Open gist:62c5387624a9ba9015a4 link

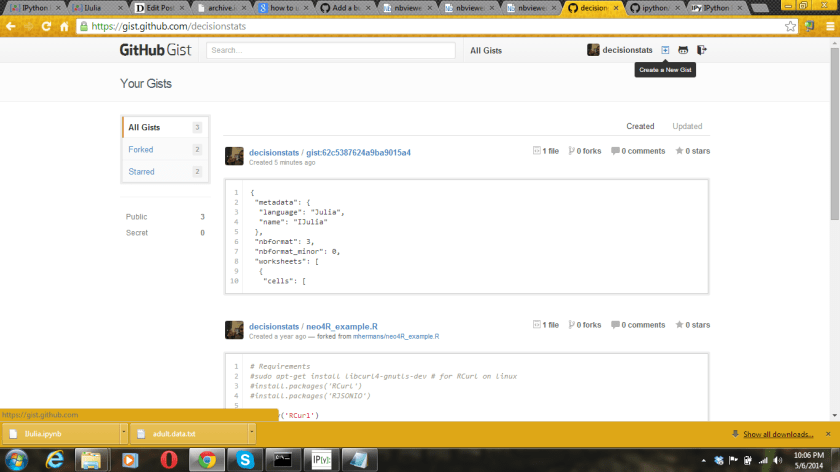tap(358, 152)
